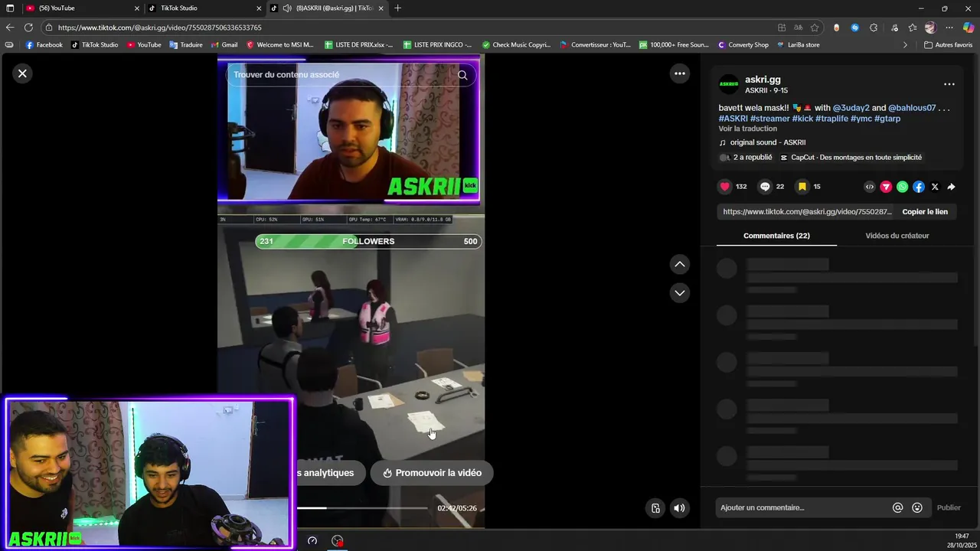Open the Converty Shop bookmark

click(x=743, y=45)
